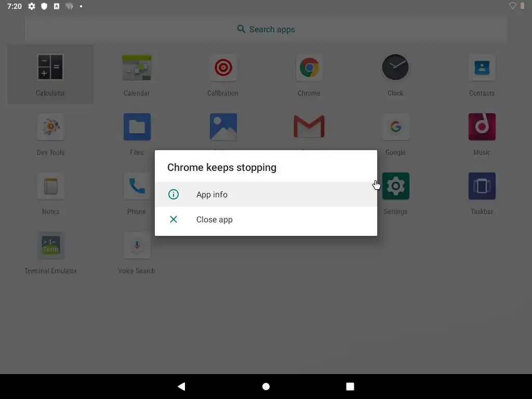Open the Settings app icon

(395, 186)
